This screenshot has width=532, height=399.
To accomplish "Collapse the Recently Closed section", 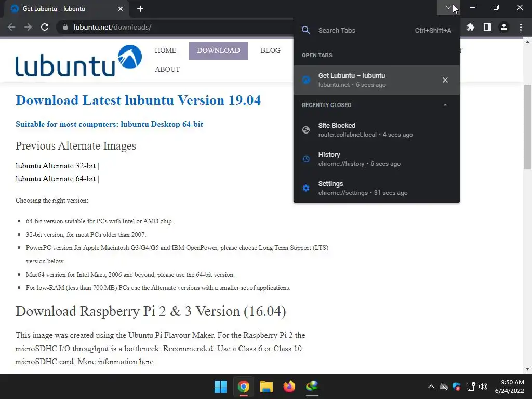I will (x=445, y=105).
